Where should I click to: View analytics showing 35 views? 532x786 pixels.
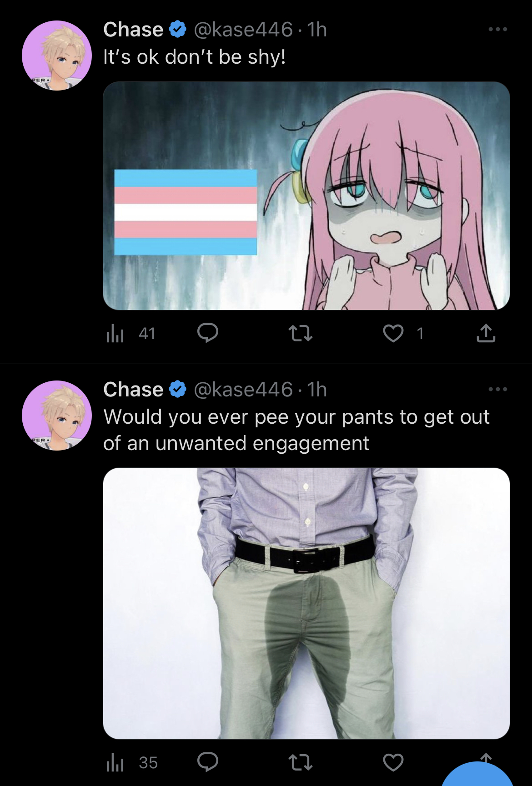132,762
